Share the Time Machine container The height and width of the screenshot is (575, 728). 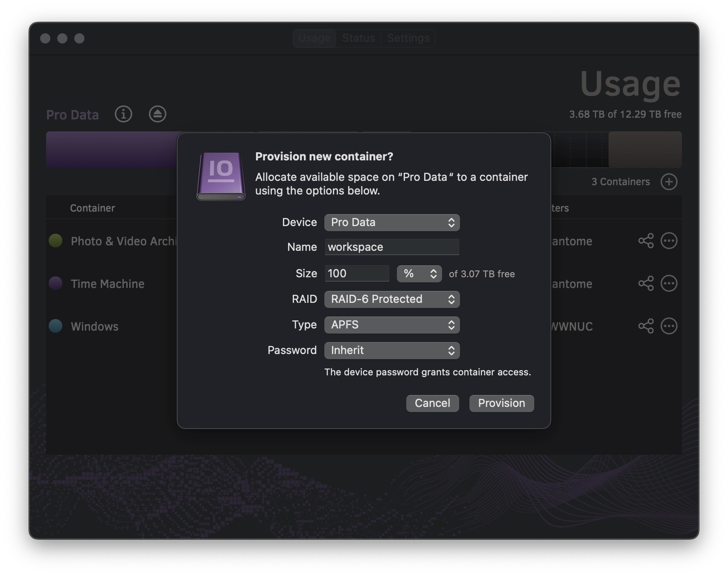tap(646, 284)
